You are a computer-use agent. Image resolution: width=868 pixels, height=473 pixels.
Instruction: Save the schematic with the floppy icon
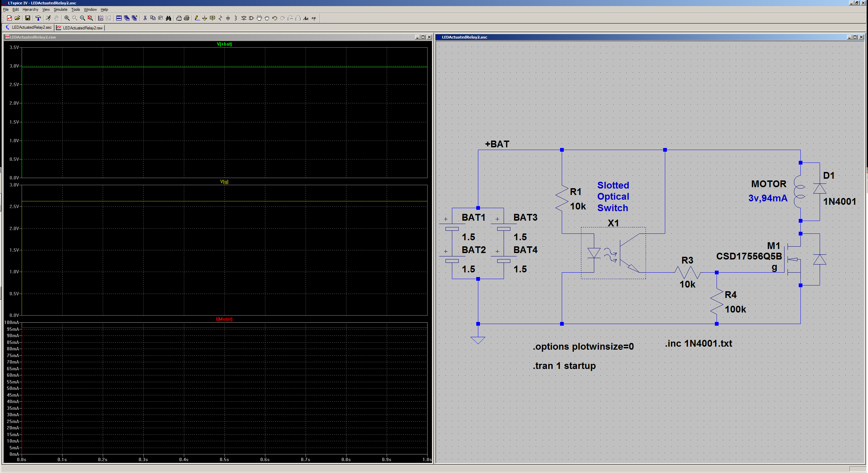click(28, 18)
